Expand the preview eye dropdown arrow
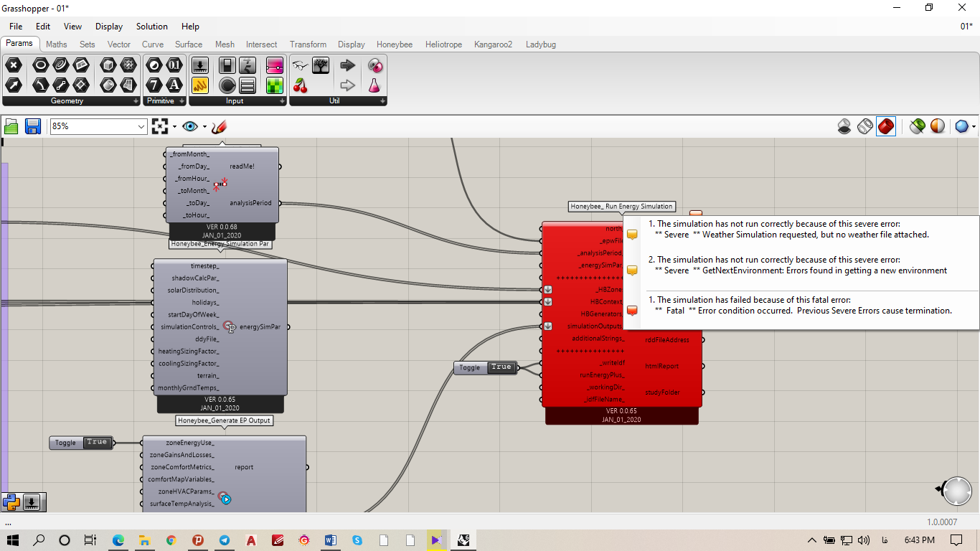 pos(204,127)
